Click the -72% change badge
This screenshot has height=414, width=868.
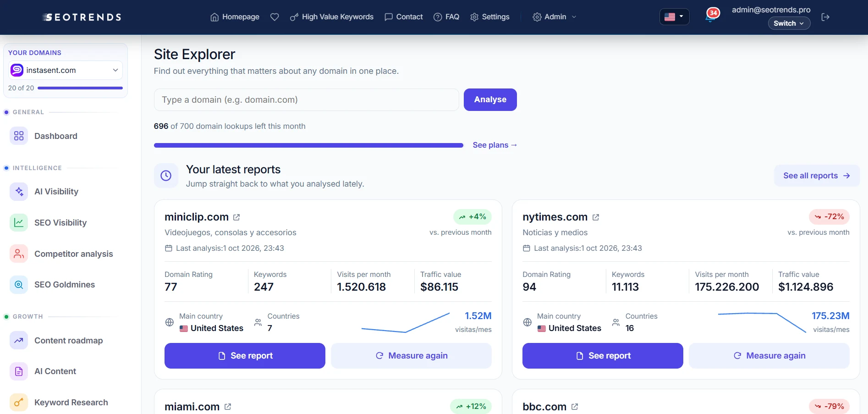coord(829,217)
